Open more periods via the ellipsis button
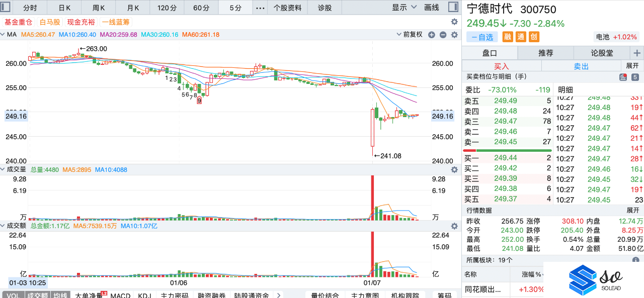Screen dimensions: 644x298 coord(260,8)
